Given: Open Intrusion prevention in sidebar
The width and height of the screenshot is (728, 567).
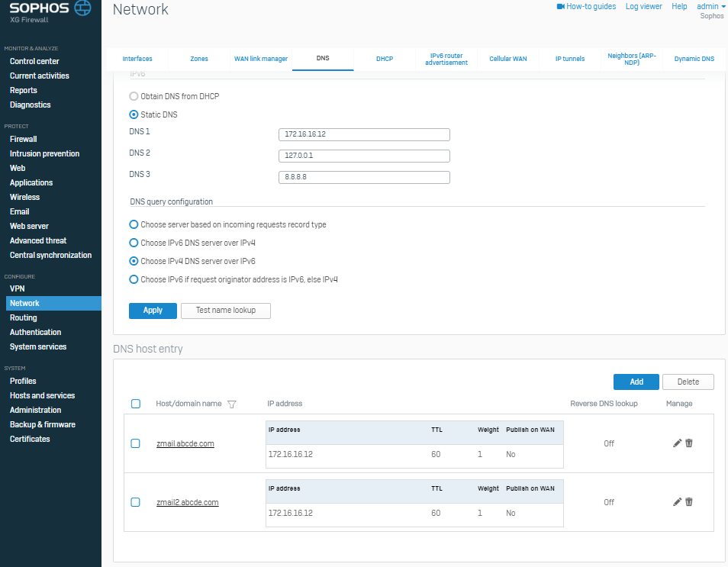Looking at the screenshot, I should pos(44,153).
